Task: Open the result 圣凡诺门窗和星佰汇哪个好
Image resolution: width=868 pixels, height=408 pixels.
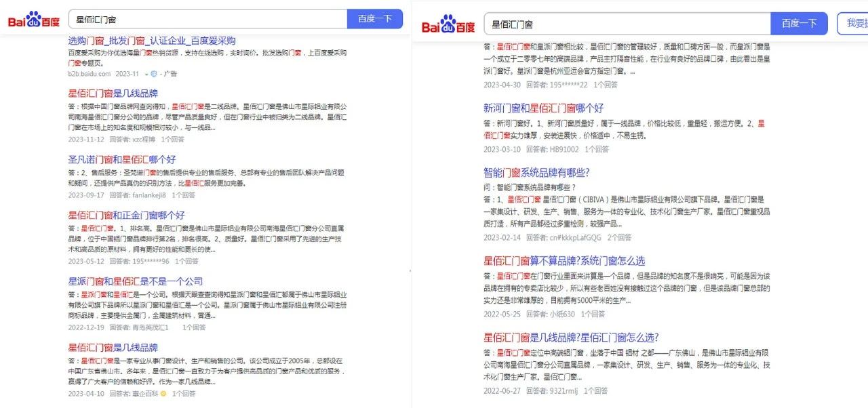Action: pos(122,160)
